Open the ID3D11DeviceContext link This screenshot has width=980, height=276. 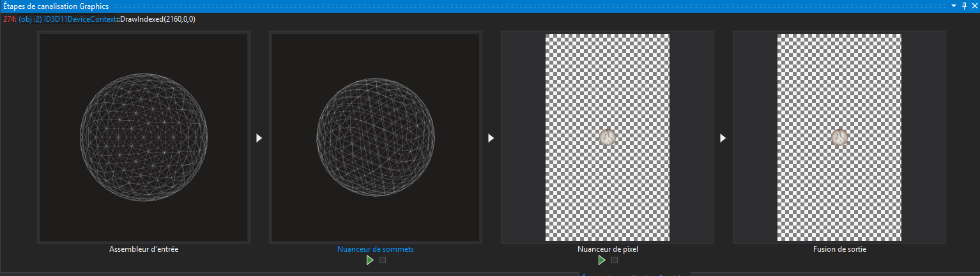coord(80,19)
